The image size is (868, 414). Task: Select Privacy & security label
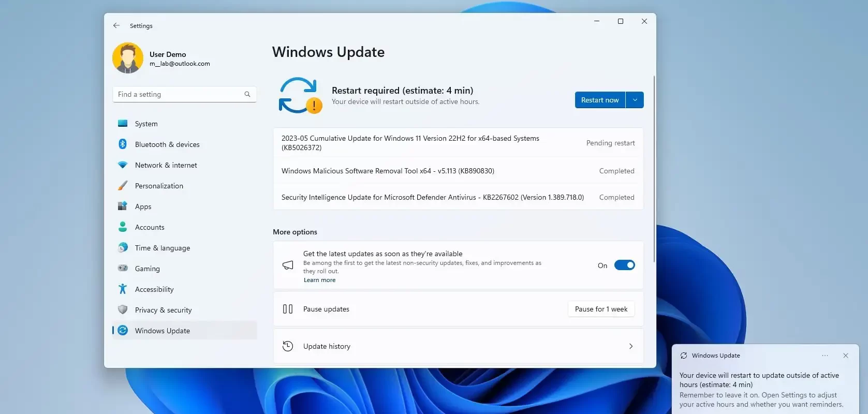(x=163, y=310)
